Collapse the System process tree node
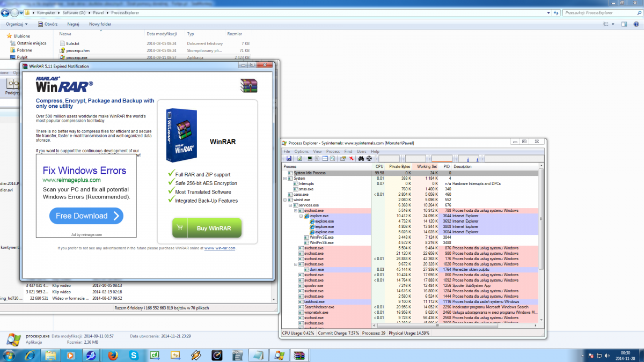The image size is (644, 362). pyautogui.click(x=285, y=179)
